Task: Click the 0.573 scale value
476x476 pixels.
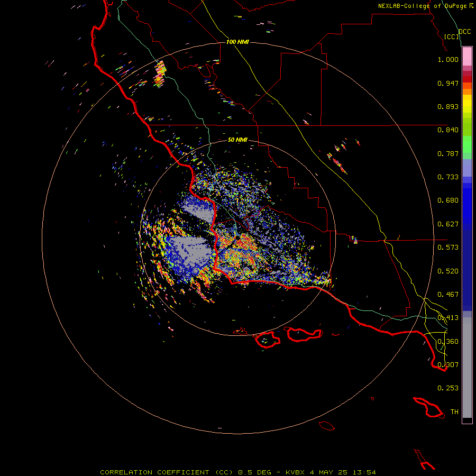Action: [x=448, y=248]
